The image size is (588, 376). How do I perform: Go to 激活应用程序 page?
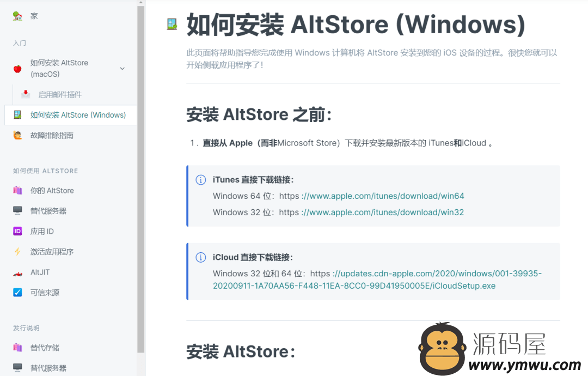tap(52, 251)
